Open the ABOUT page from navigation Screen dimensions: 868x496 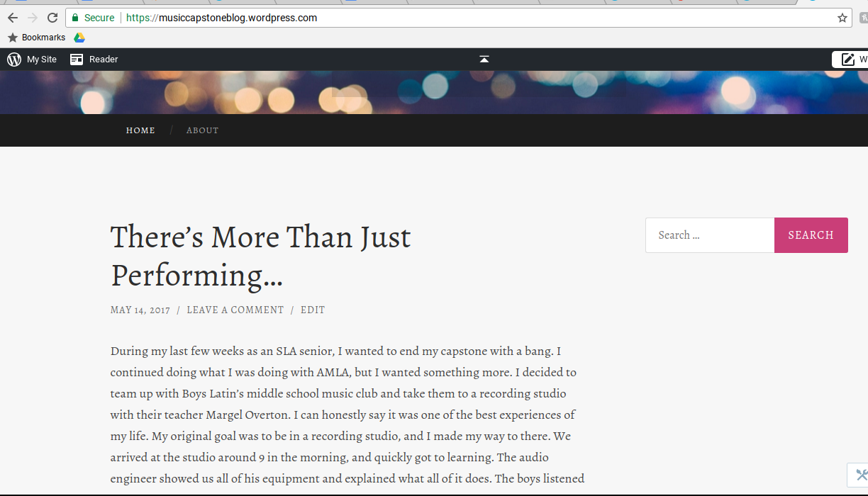(x=202, y=130)
